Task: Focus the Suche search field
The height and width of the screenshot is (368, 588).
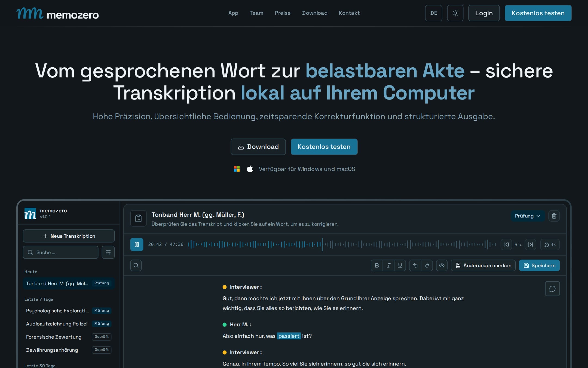Action: tap(61, 252)
